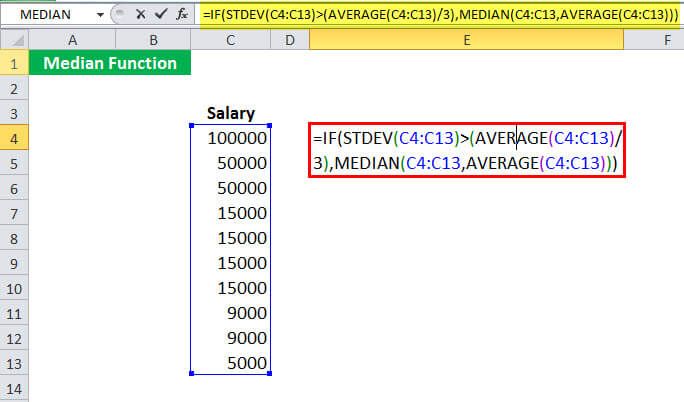Select row 10 header

(x=14, y=289)
